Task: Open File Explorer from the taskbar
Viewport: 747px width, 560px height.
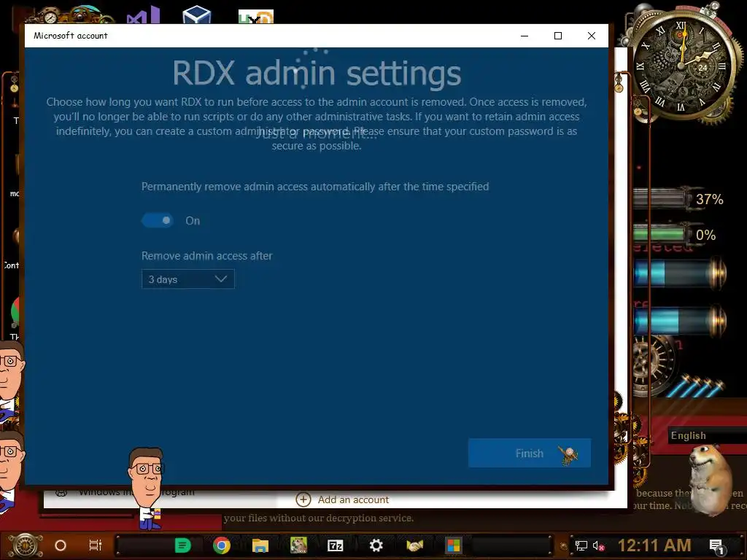Action: pos(260,545)
